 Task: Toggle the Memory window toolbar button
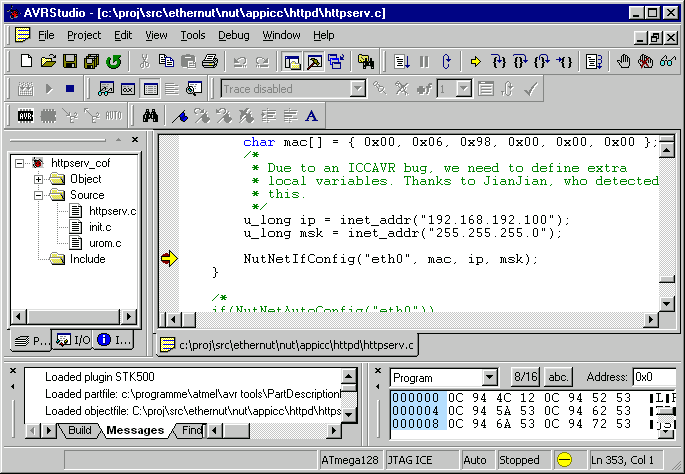[x=151, y=89]
